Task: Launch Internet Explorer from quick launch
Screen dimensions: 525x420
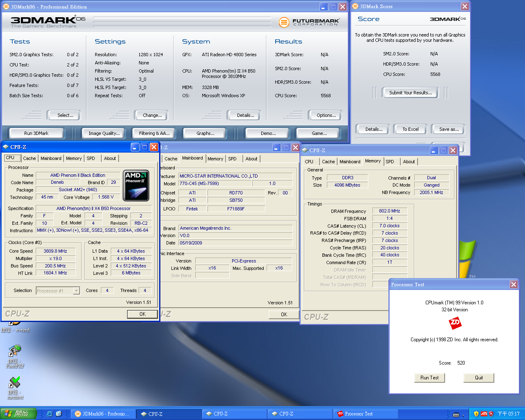Action: (50, 414)
